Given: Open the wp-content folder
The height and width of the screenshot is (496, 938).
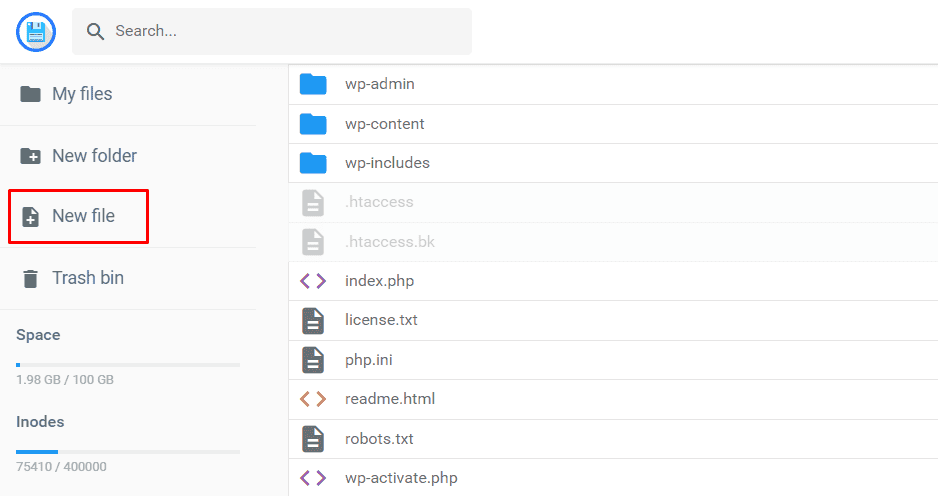Looking at the screenshot, I should click(x=385, y=124).
